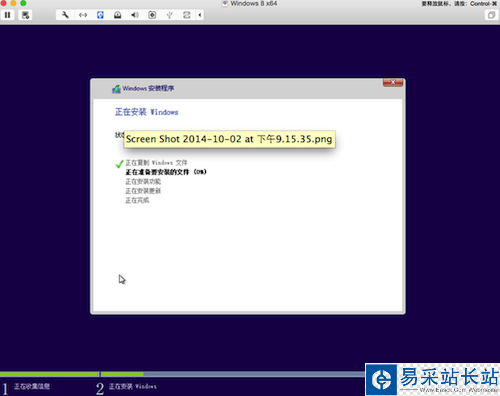Click the bold '正在准备要安装的文件 (0%)' step
Screen dimensions: 500x396
166,172
